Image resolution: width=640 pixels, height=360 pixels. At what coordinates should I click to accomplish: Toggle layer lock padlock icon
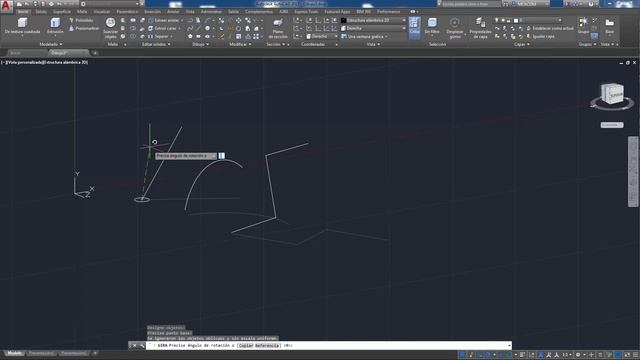coord(509,20)
